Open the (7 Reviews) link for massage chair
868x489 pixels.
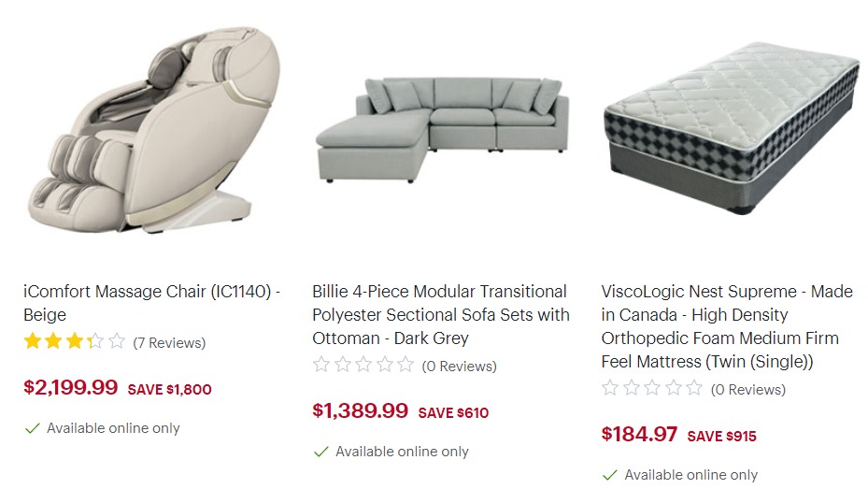coord(169,343)
